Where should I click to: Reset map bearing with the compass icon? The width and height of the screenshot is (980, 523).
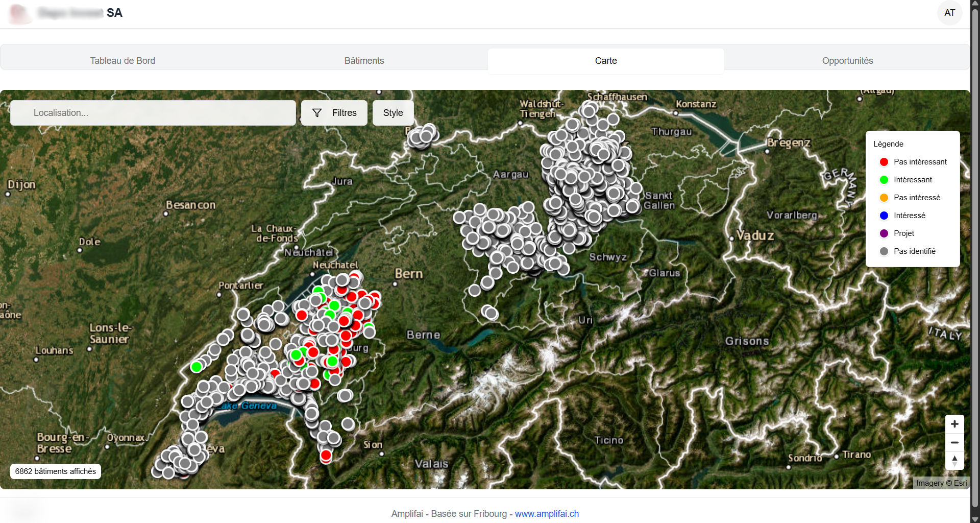coord(954,461)
